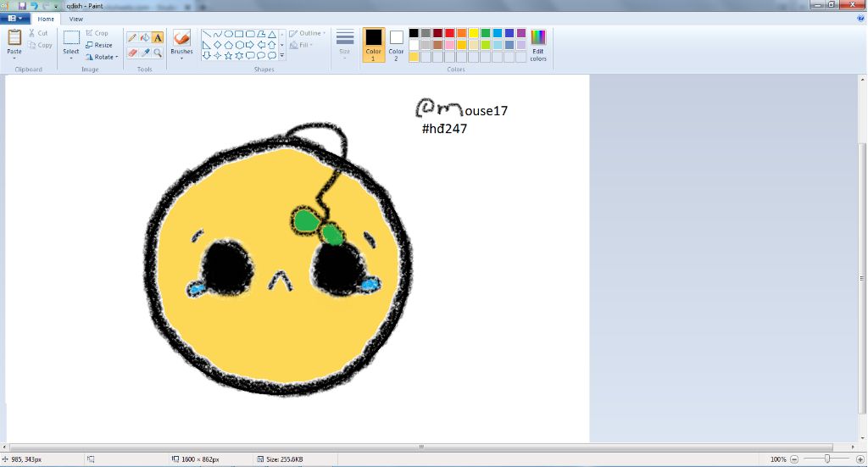Choose the Right arrow shape
Viewport: 868px width, 467px height.
coord(250,45)
